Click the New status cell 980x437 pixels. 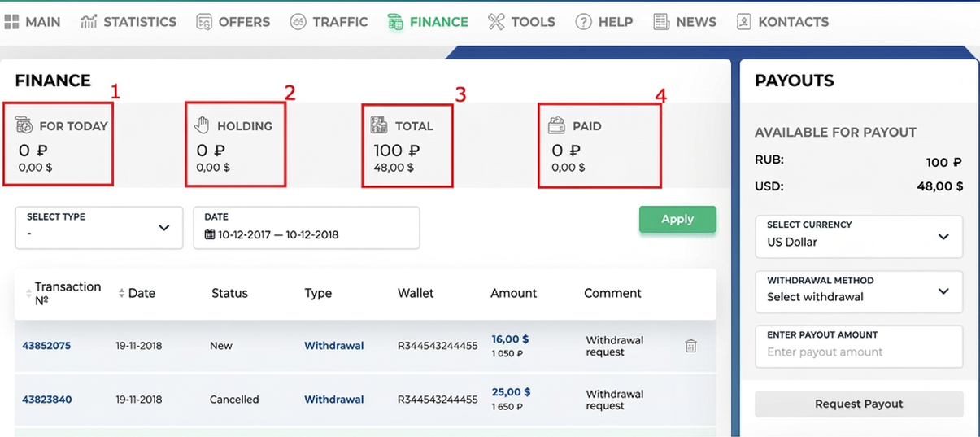221,346
